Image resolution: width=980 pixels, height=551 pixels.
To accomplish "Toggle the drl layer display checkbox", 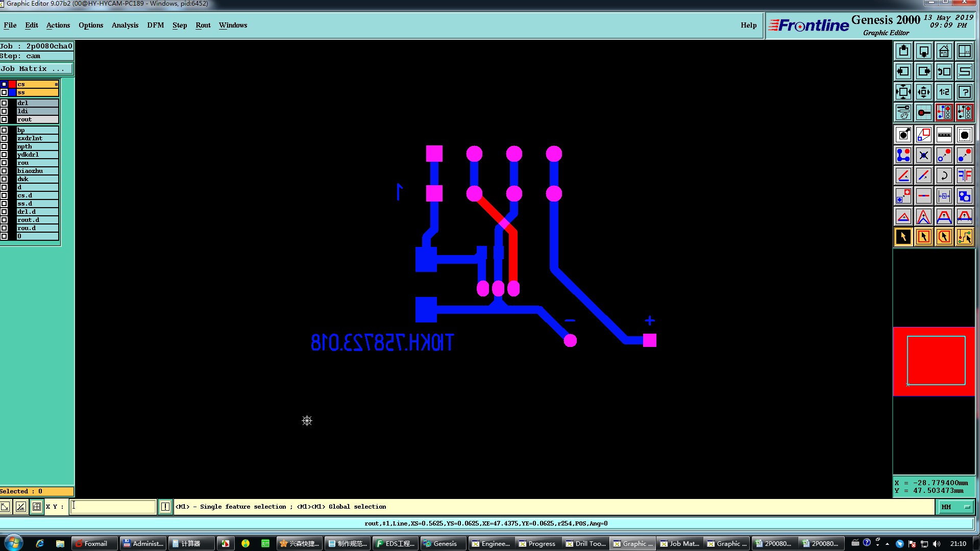I will point(4,103).
